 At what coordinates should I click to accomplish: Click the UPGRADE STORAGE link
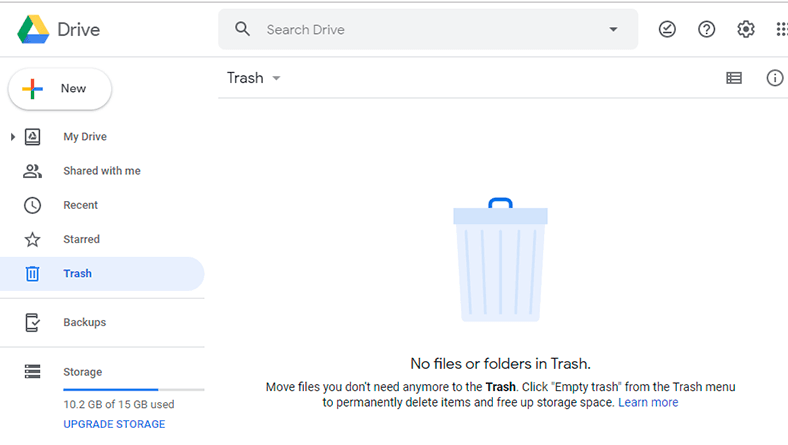[x=114, y=424]
